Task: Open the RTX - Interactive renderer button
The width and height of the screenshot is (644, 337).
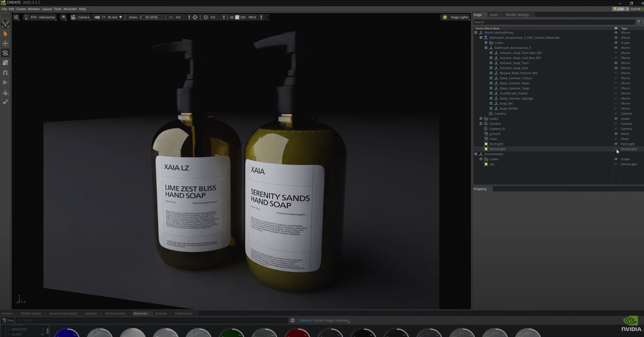Action: [40, 17]
